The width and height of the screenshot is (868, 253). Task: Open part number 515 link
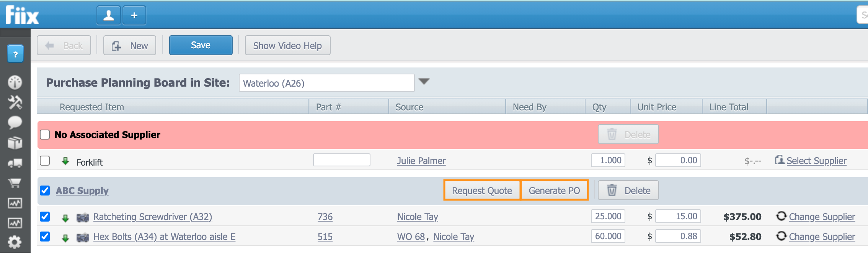(x=325, y=237)
